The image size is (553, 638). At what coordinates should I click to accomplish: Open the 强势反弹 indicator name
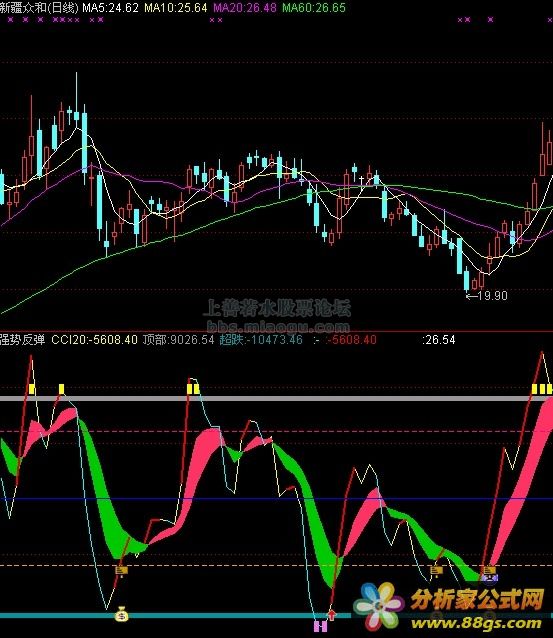coord(22,340)
